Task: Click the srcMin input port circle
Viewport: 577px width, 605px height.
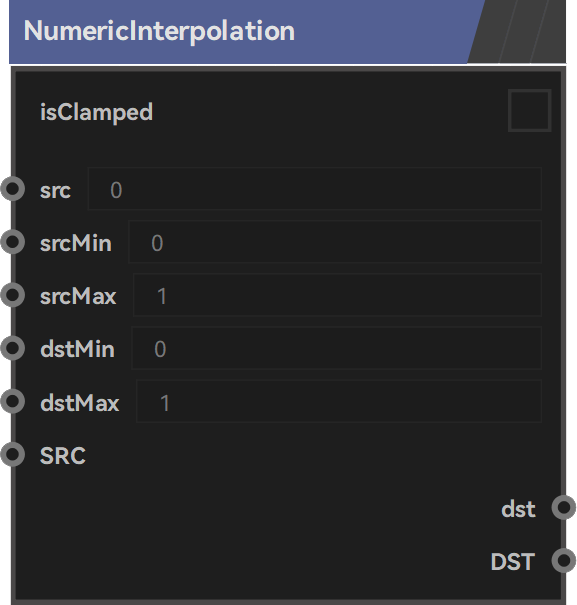Action: (13, 242)
